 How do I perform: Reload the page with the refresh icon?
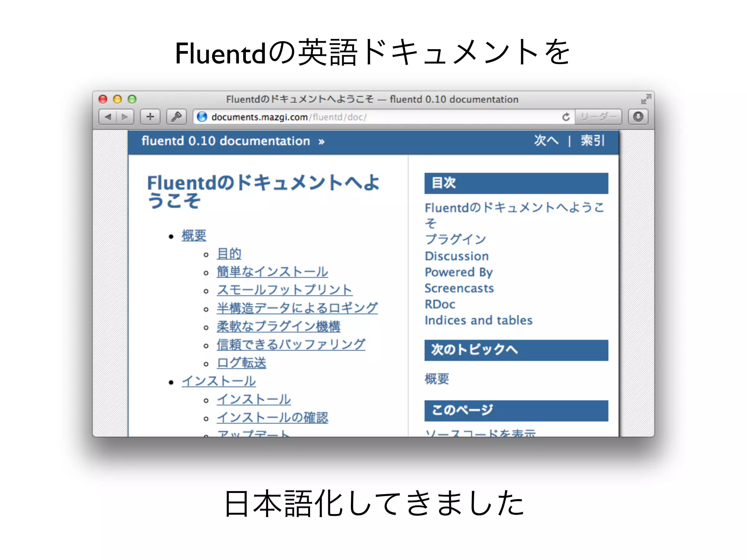point(566,117)
